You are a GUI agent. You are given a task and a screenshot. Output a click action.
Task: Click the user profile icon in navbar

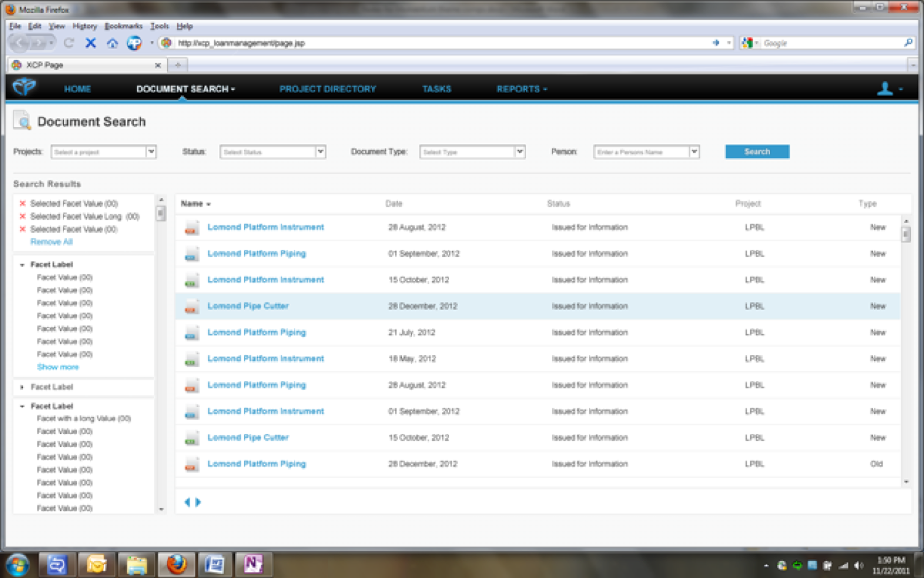click(885, 89)
